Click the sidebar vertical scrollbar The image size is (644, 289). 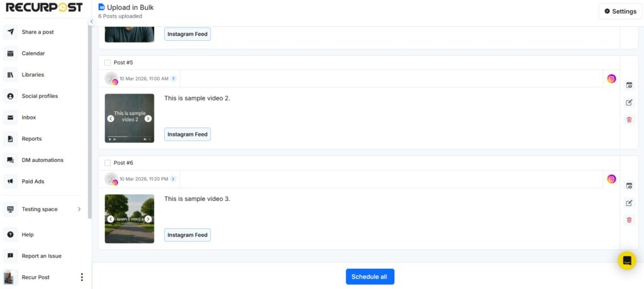pos(90,123)
